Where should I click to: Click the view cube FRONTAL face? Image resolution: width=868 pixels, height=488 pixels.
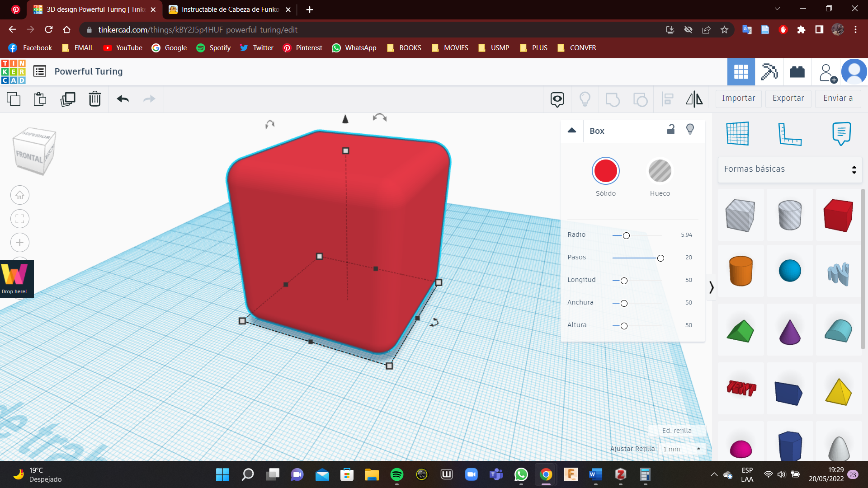30,157
